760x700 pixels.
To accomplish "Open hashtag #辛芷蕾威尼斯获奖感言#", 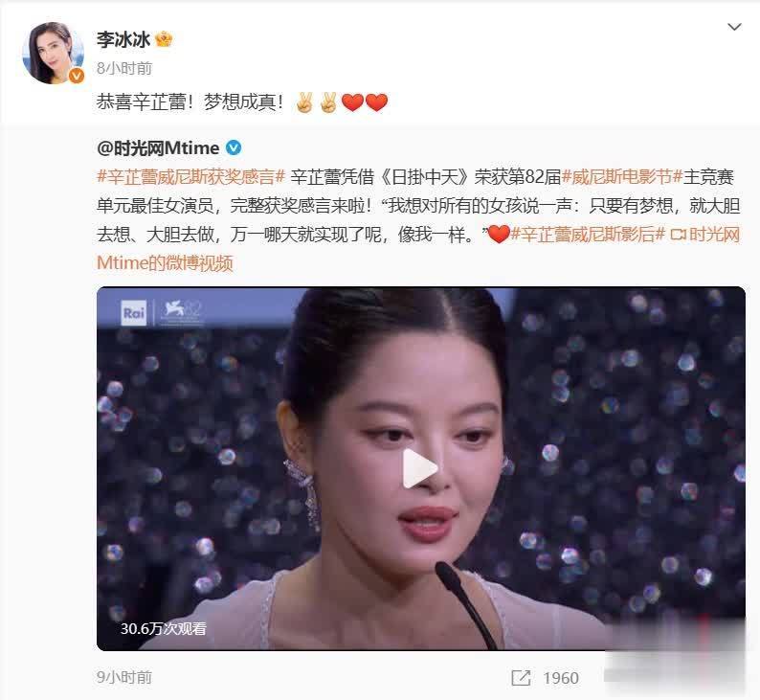I will coord(191,177).
